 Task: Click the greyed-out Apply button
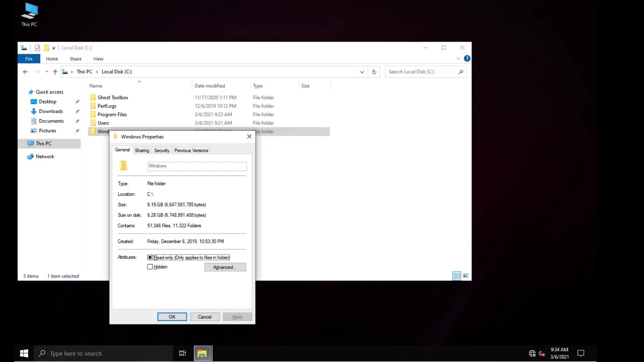click(237, 317)
